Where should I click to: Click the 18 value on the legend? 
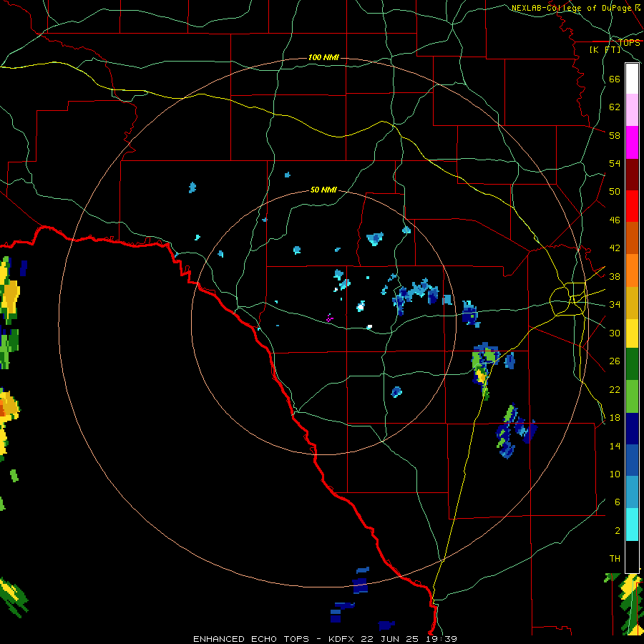click(x=615, y=418)
